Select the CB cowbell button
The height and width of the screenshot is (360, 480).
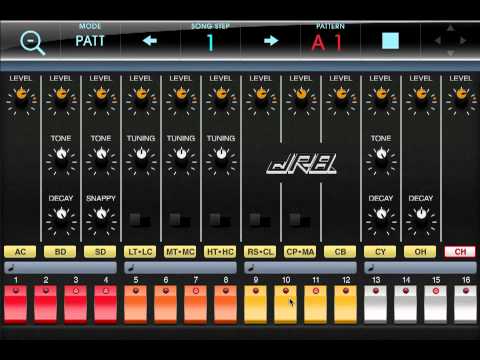(340, 252)
